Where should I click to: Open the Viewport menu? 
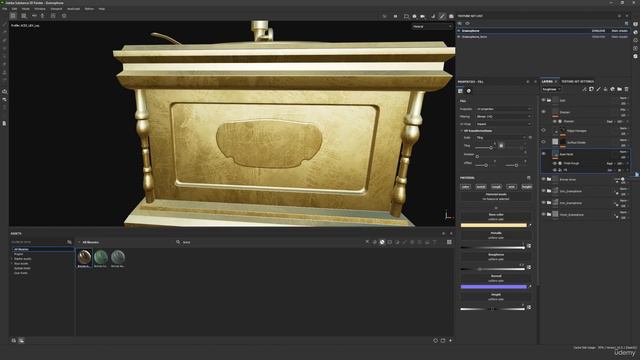(56, 9)
